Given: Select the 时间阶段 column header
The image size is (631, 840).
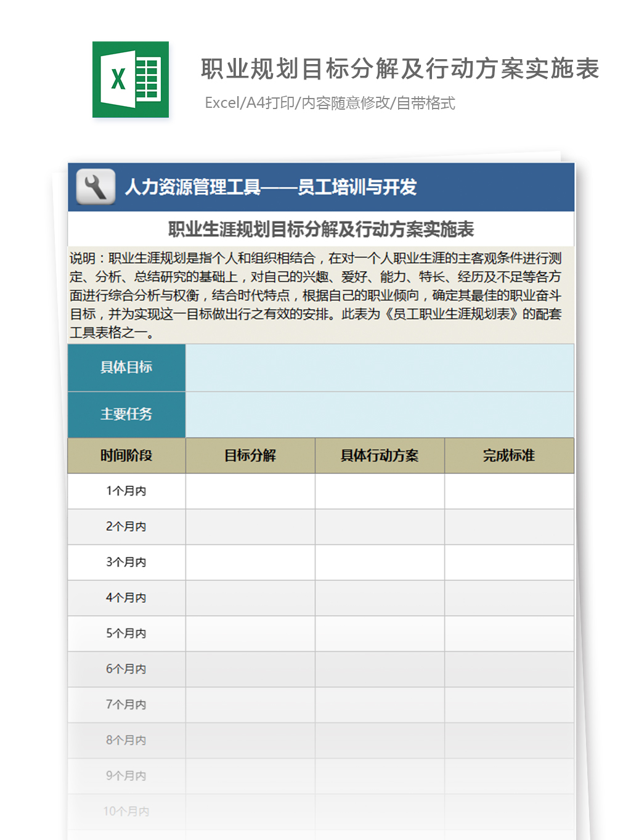Looking at the screenshot, I should 126,455.
